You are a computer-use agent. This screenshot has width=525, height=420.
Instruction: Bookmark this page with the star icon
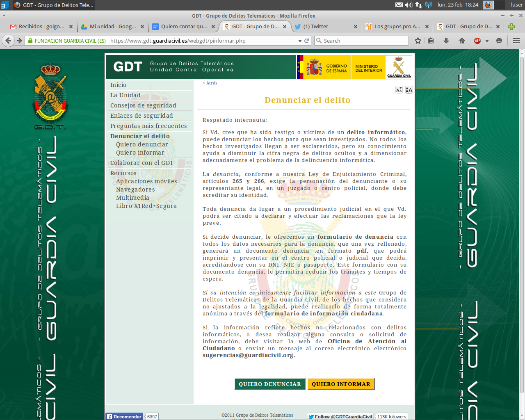pyautogui.click(x=418, y=41)
